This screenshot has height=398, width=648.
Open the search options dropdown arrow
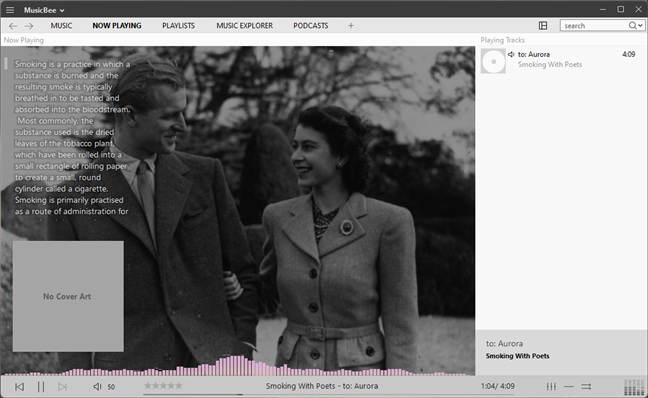(x=640, y=26)
